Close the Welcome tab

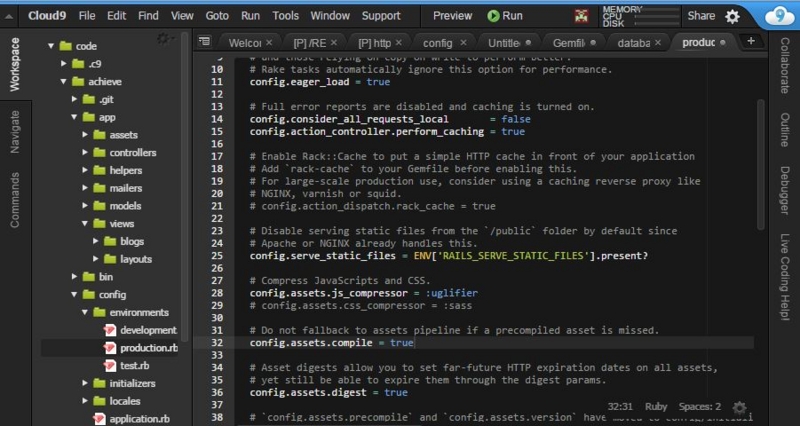click(269, 43)
